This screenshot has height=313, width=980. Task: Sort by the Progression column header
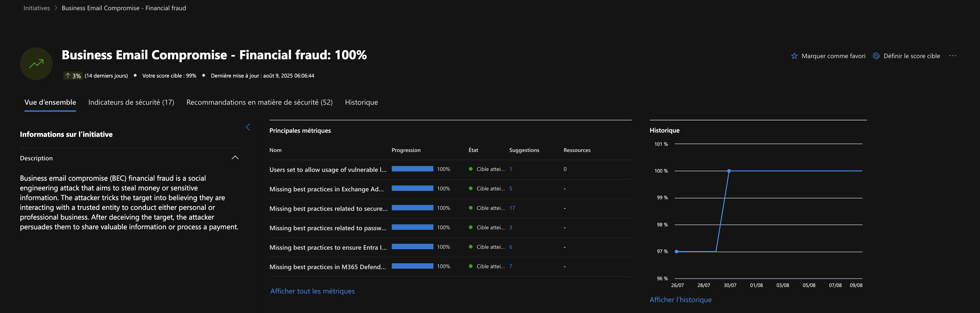point(406,150)
